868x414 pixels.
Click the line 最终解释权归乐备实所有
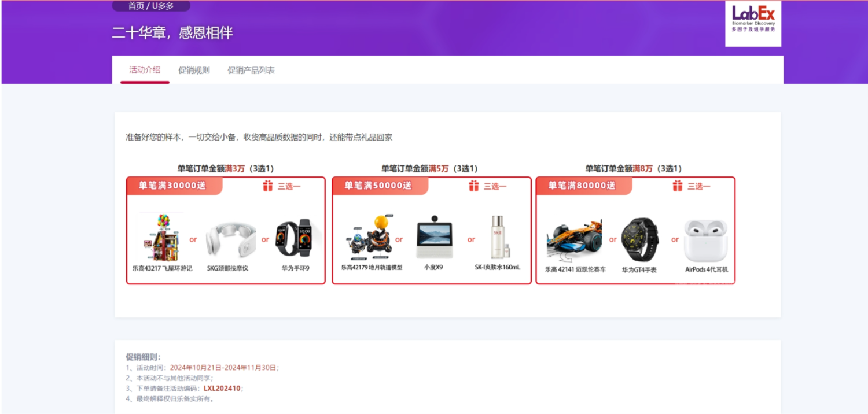[x=170, y=399]
